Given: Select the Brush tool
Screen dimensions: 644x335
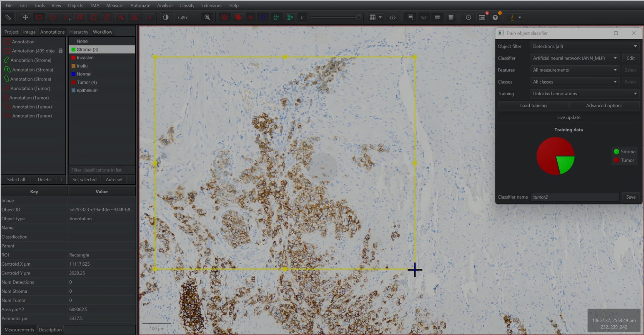Looking at the screenshot, I should (107, 17).
